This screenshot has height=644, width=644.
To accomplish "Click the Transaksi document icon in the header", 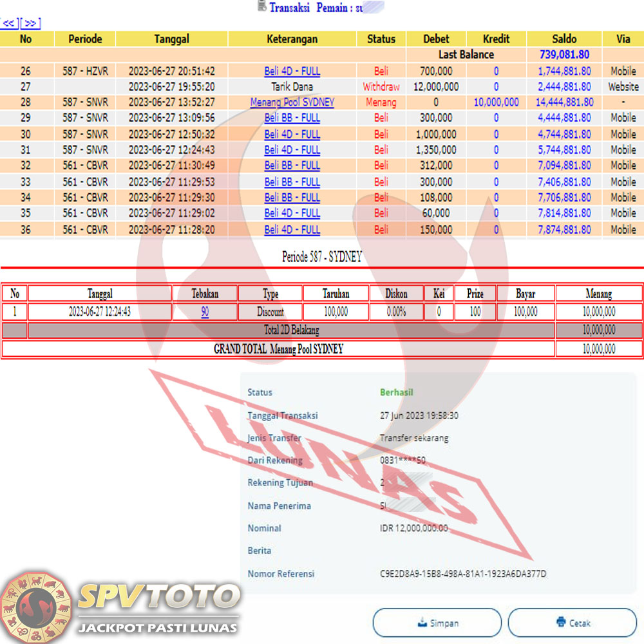I will [261, 6].
